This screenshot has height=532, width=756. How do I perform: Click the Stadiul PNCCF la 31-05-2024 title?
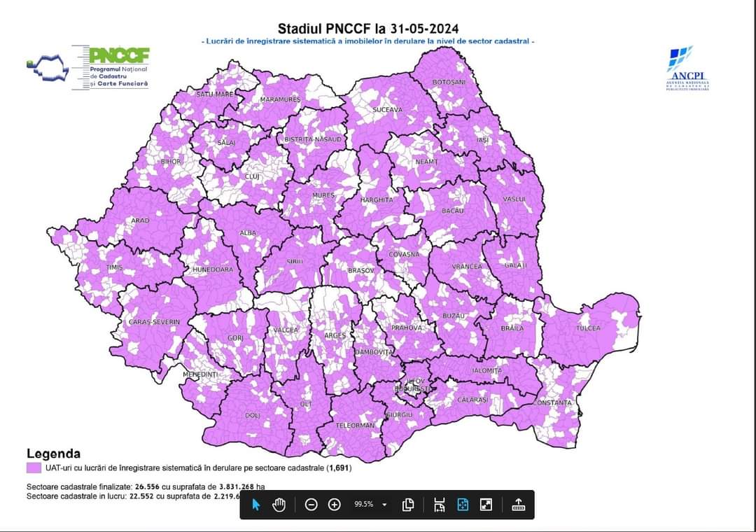tap(368, 28)
